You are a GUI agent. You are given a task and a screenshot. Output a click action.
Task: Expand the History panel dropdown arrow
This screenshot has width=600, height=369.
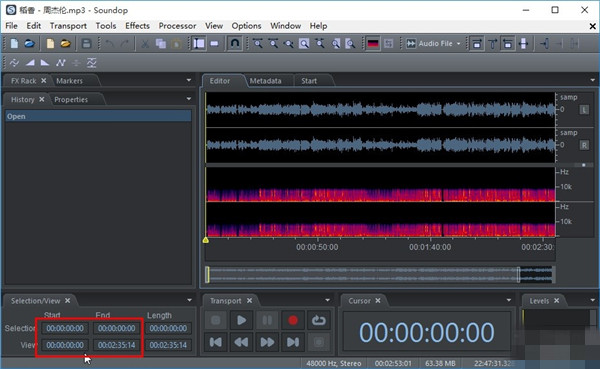point(189,98)
